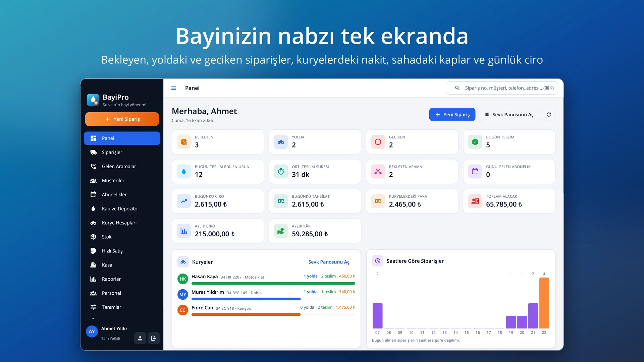Click the cash icon on Kuryelerdeki Para

[x=378, y=201]
